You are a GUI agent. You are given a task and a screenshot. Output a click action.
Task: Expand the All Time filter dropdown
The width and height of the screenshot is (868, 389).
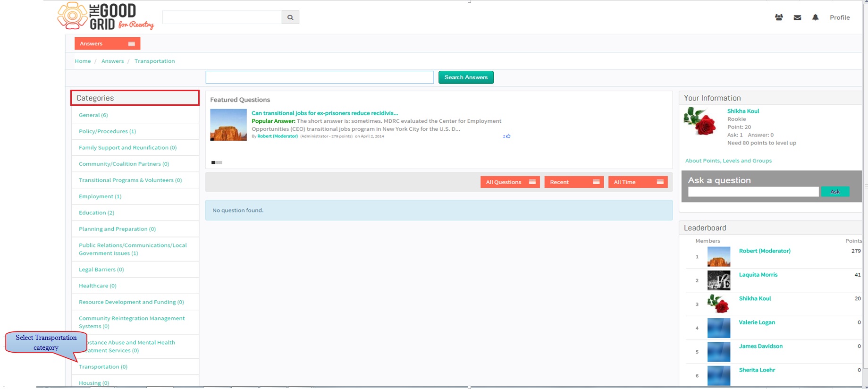tap(638, 182)
